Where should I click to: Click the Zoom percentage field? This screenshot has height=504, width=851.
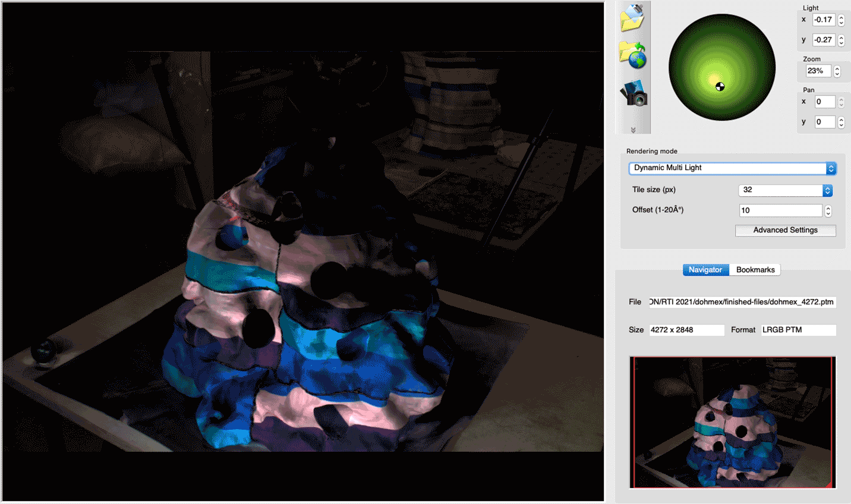click(x=818, y=71)
